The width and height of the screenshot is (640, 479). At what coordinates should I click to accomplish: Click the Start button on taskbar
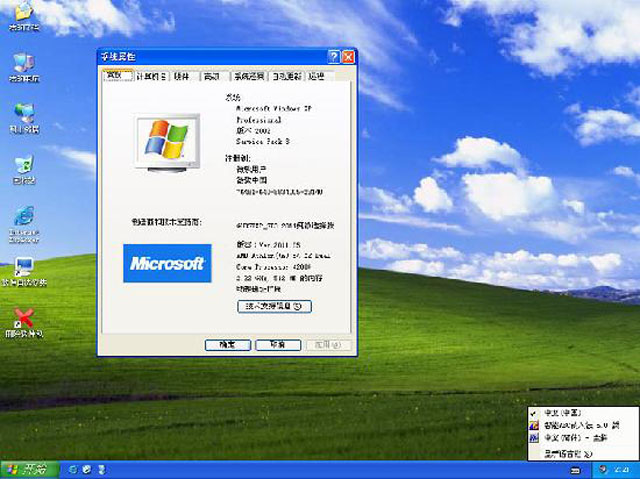tap(29, 470)
